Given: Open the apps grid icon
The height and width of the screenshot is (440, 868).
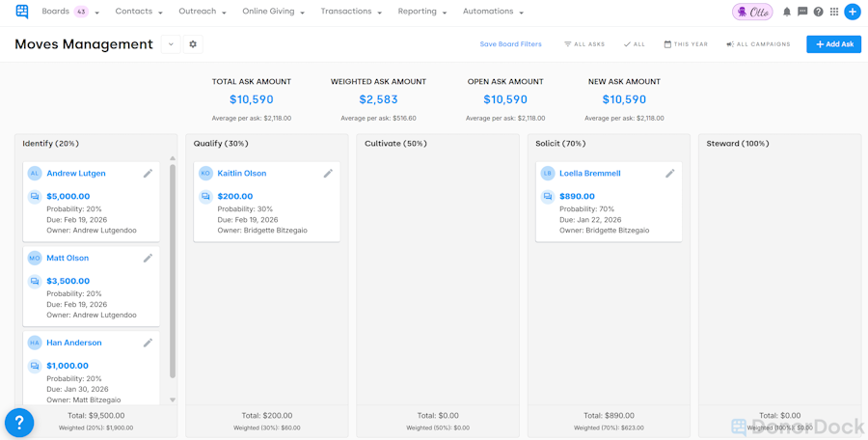Looking at the screenshot, I should 834,12.
